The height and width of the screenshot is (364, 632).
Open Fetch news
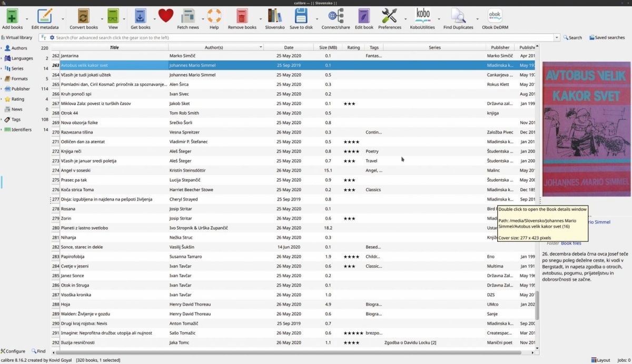tap(188, 16)
